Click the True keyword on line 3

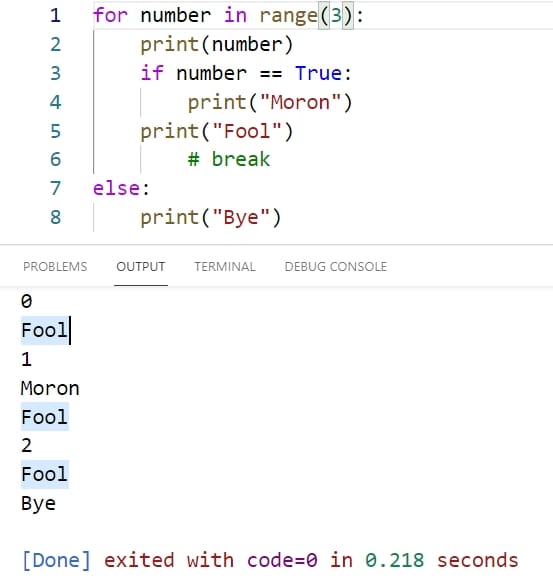pos(318,73)
